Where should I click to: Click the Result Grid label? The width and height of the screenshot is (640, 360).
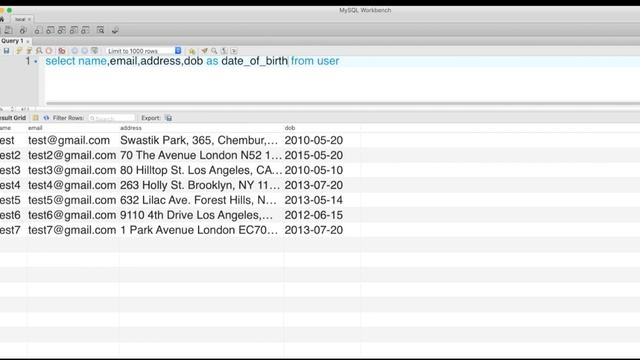point(13,118)
